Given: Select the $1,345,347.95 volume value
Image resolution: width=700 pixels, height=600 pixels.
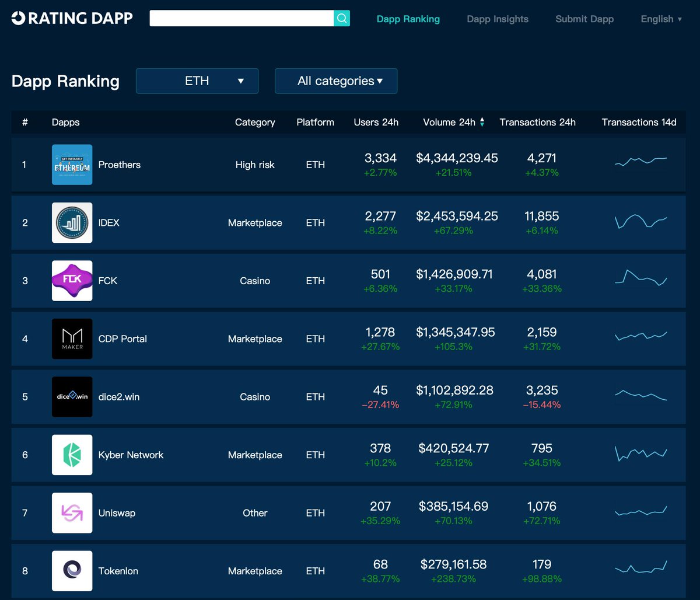Looking at the screenshot, I should tap(456, 332).
